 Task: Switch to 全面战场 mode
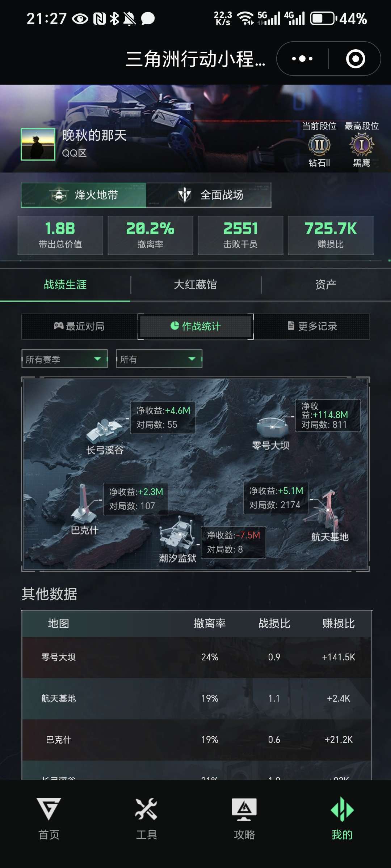coord(209,195)
